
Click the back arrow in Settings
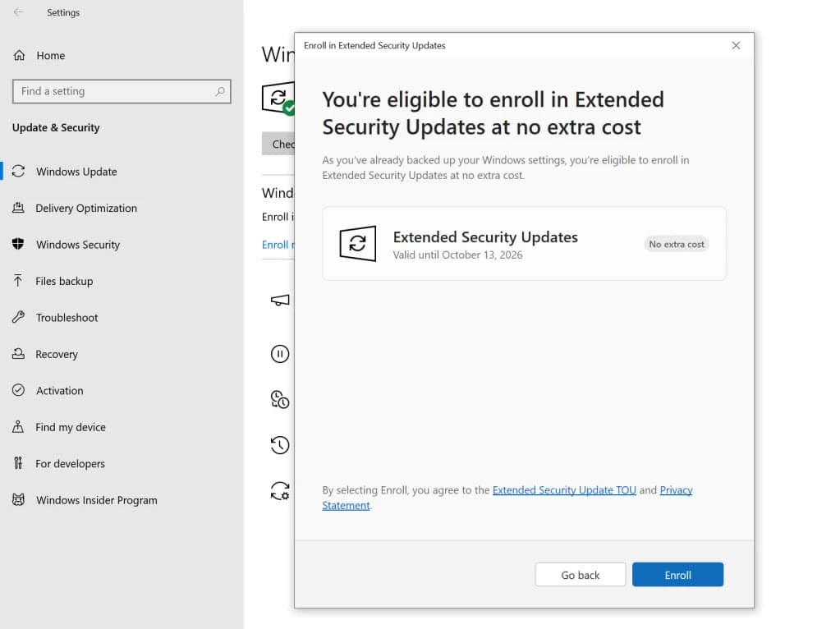18,12
